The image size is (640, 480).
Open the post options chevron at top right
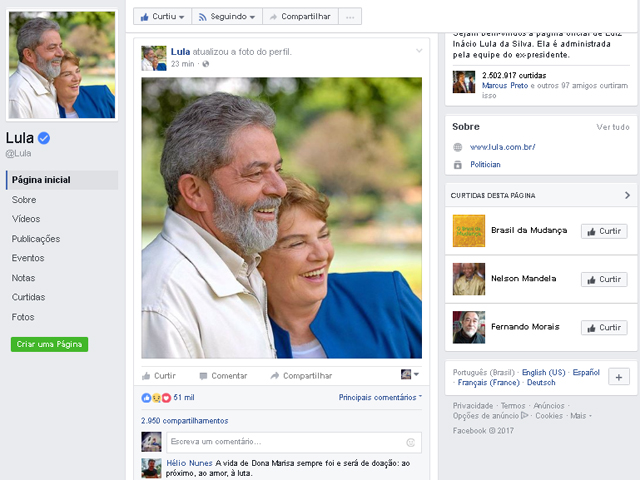(x=419, y=50)
